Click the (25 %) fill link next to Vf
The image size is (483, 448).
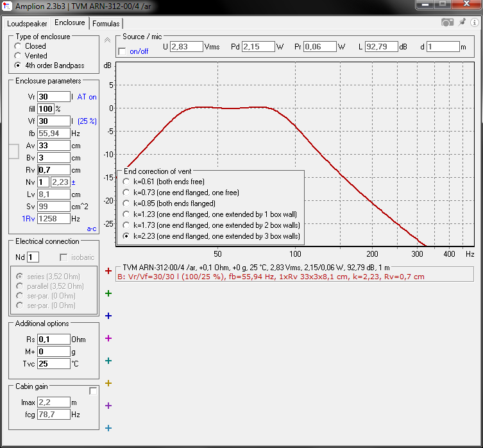point(87,121)
